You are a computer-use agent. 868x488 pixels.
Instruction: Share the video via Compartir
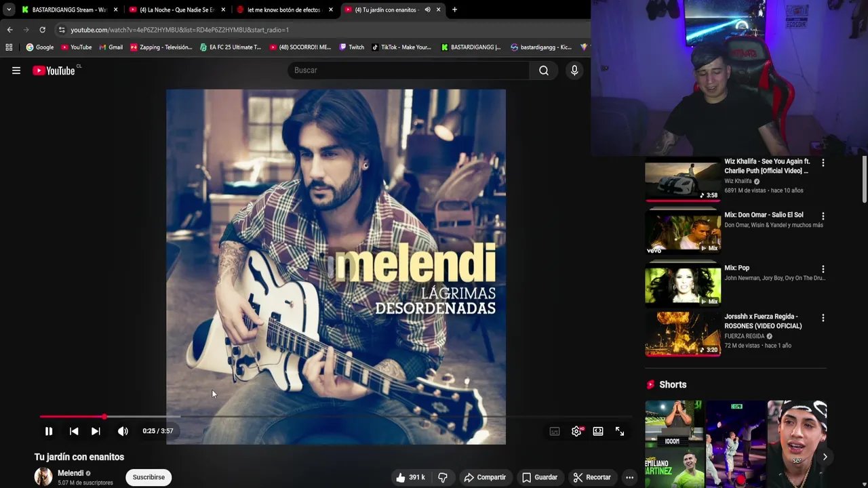(485, 477)
